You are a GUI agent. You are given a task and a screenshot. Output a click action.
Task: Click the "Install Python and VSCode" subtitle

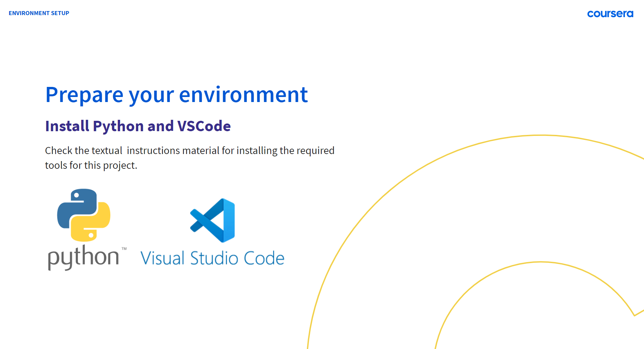coord(138,126)
